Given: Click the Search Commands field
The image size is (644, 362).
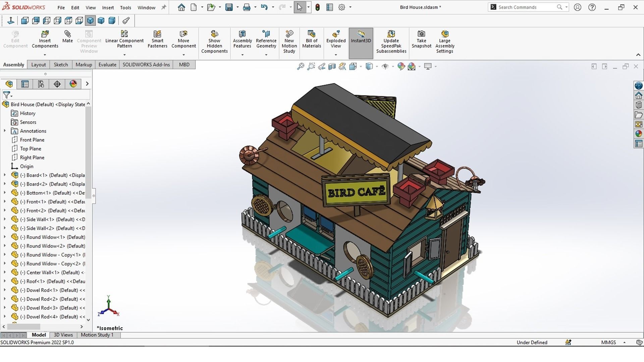Looking at the screenshot, I should [x=528, y=7].
